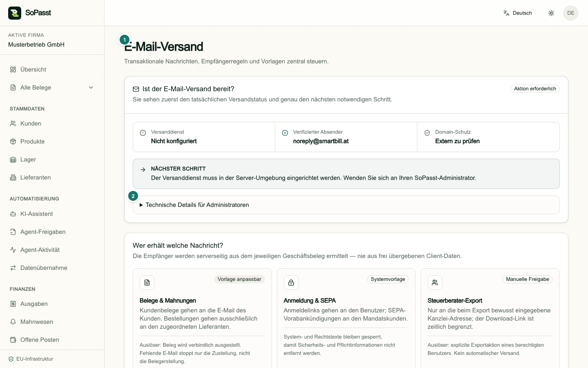Click the EU-Infrastruktur shield icon
The image size is (588, 368).
point(11,359)
